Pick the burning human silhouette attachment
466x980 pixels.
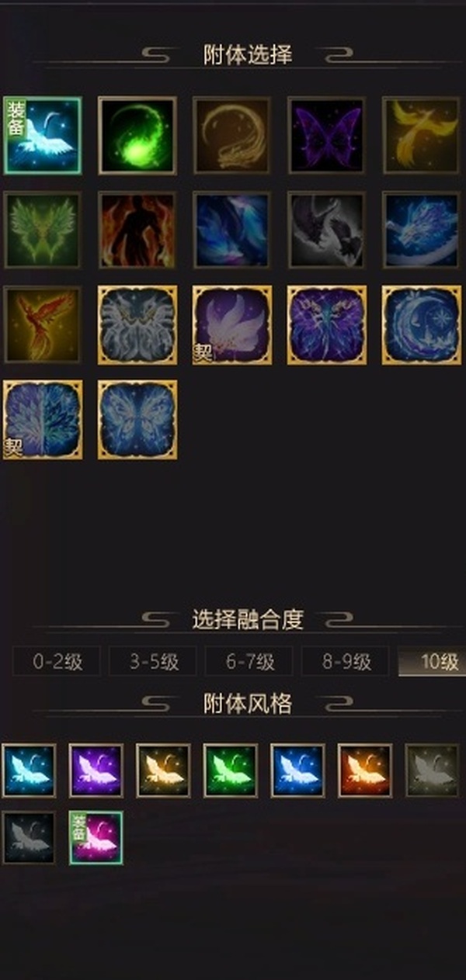[137, 230]
